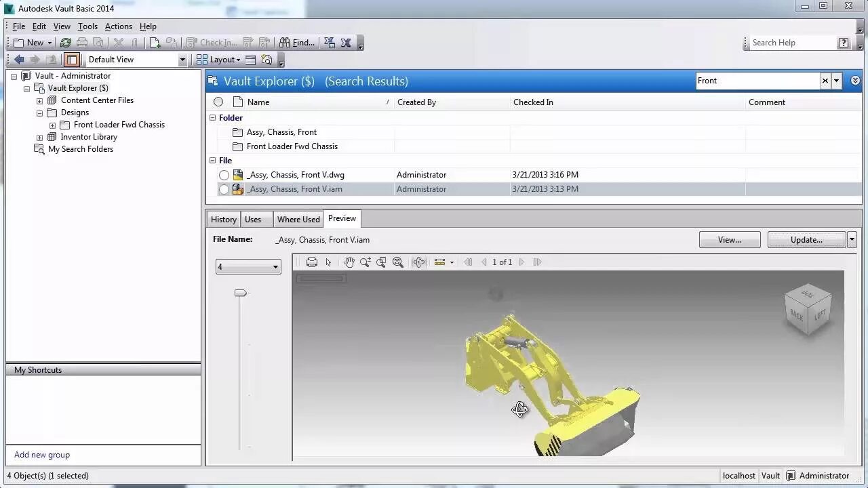The width and height of the screenshot is (868, 488).
Task: Click the search box containing Front
Action: pyautogui.click(x=757, y=81)
